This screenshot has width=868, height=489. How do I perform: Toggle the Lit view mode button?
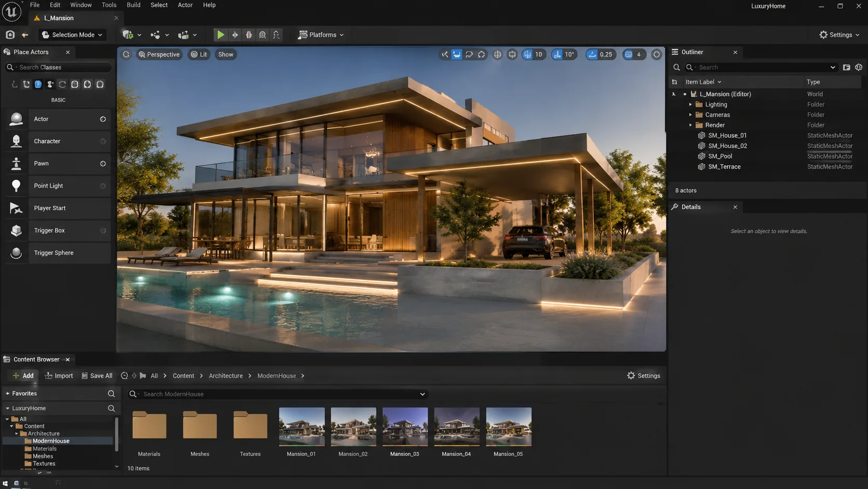click(x=199, y=55)
